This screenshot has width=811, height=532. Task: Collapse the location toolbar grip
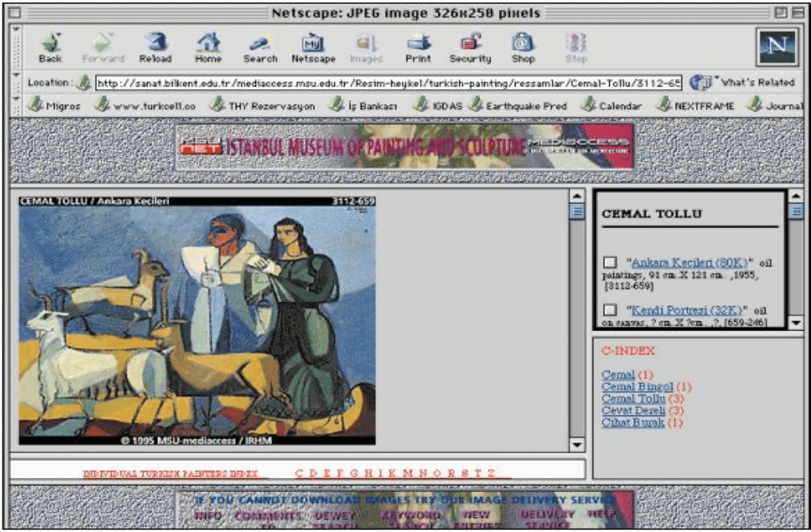(x=16, y=83)
